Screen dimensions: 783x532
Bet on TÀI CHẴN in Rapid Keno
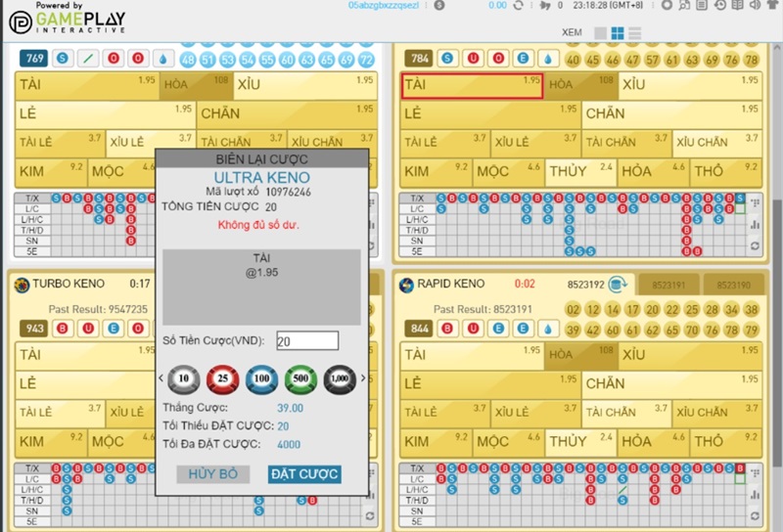point(626,414)
